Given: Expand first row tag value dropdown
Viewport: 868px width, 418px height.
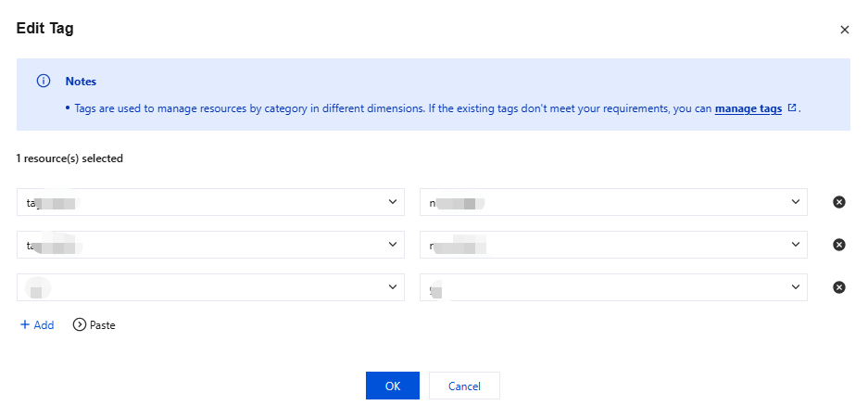Looking at the screenshot, I should [x=795, y=202].
